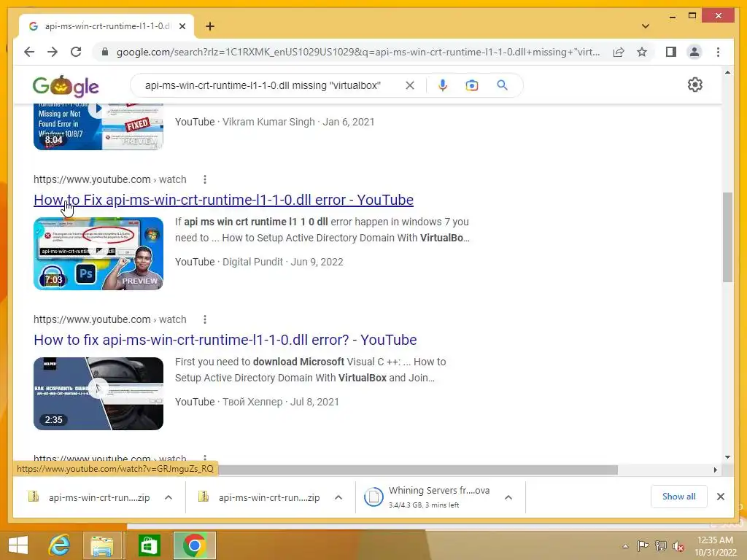
Task: Expand options for first zip download
Action: click(169, 497)
